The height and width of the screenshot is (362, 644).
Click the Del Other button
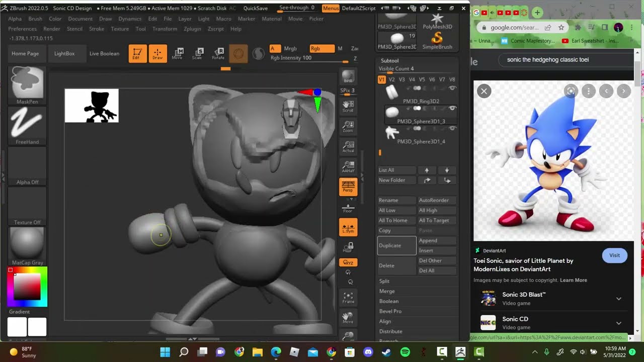[437, 260]
